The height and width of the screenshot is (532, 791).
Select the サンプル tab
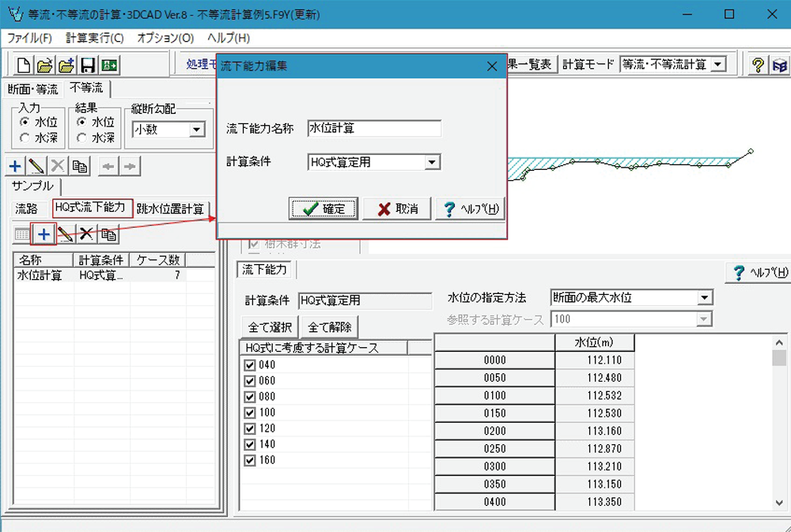click(x=32, y=186)
